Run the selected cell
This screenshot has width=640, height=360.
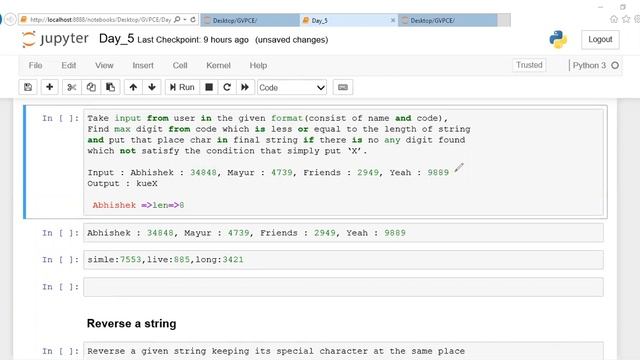coord(182,87)
